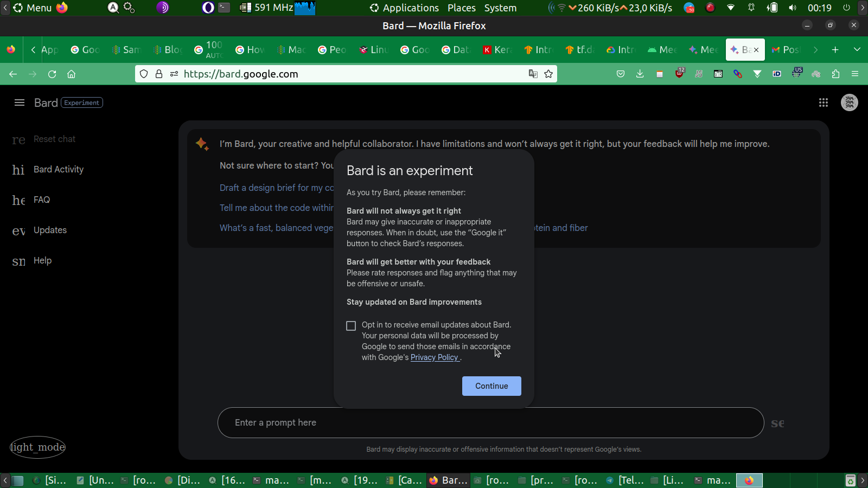Open the Privacy Policy link
The image size is (868, 488).
(435, 357)
